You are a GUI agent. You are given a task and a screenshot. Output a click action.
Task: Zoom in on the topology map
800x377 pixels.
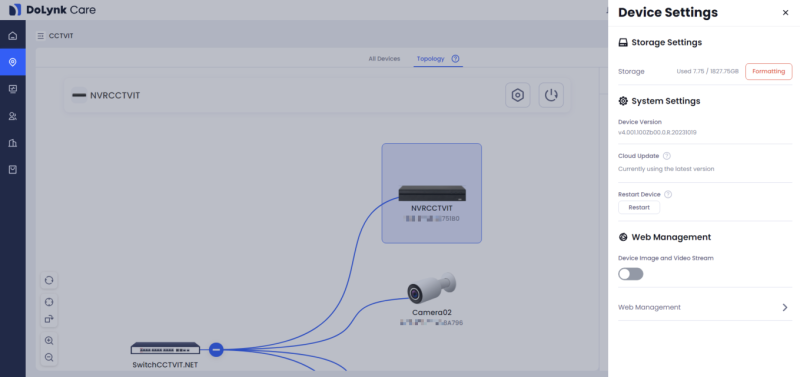49,340
